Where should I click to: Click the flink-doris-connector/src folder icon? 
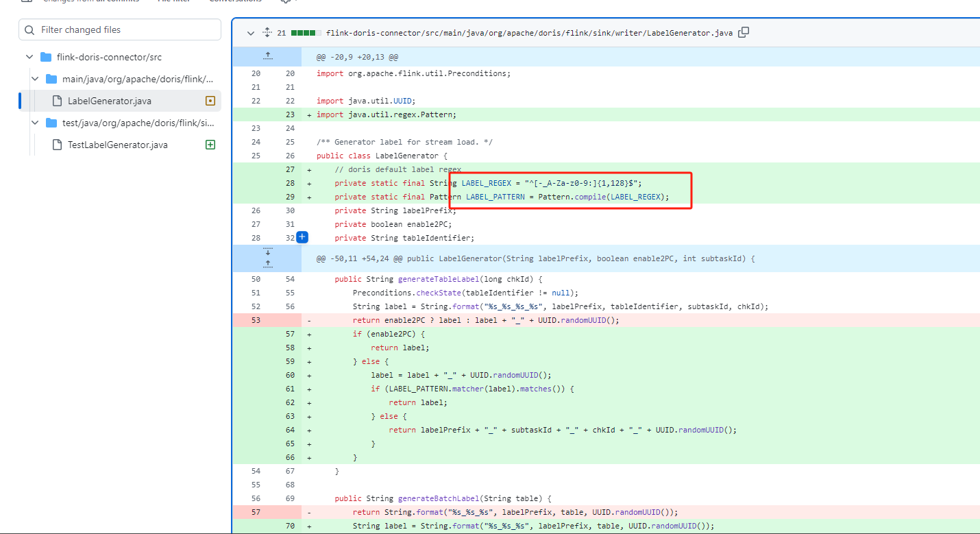46,57
